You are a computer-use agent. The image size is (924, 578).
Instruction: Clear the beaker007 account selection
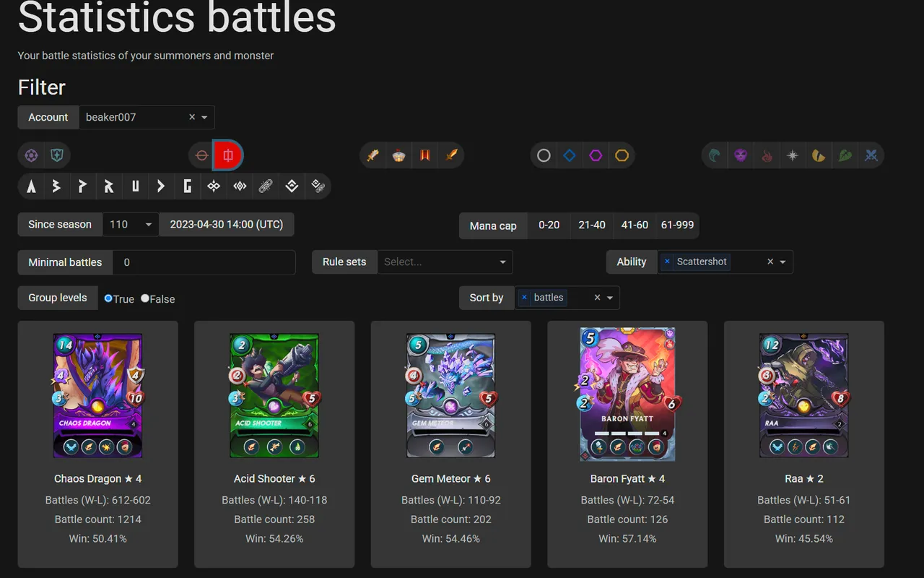(192, 117)
